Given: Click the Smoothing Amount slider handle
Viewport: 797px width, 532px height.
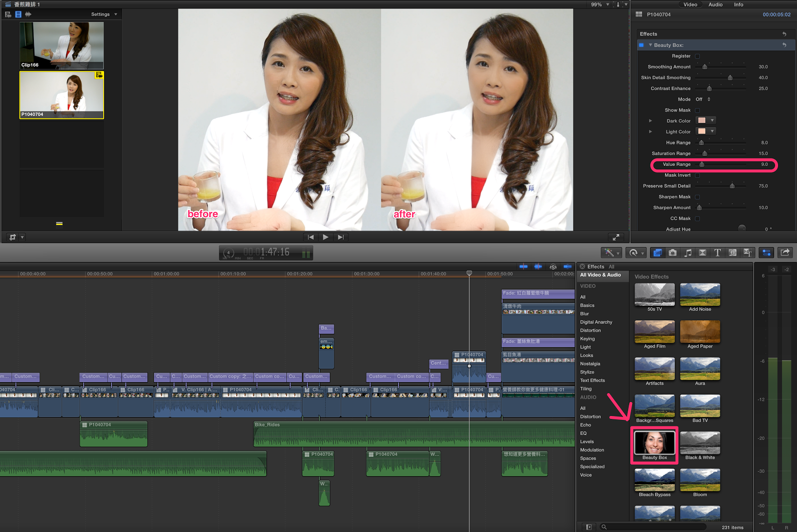Looking at the screenshot, I should click(705, 67).
